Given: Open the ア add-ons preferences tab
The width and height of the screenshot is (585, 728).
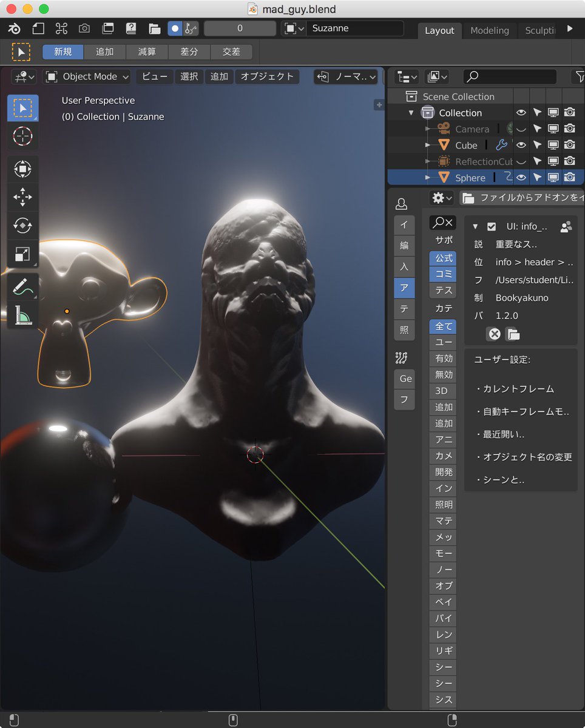Looking at the screenshot, I should (404, 288).
